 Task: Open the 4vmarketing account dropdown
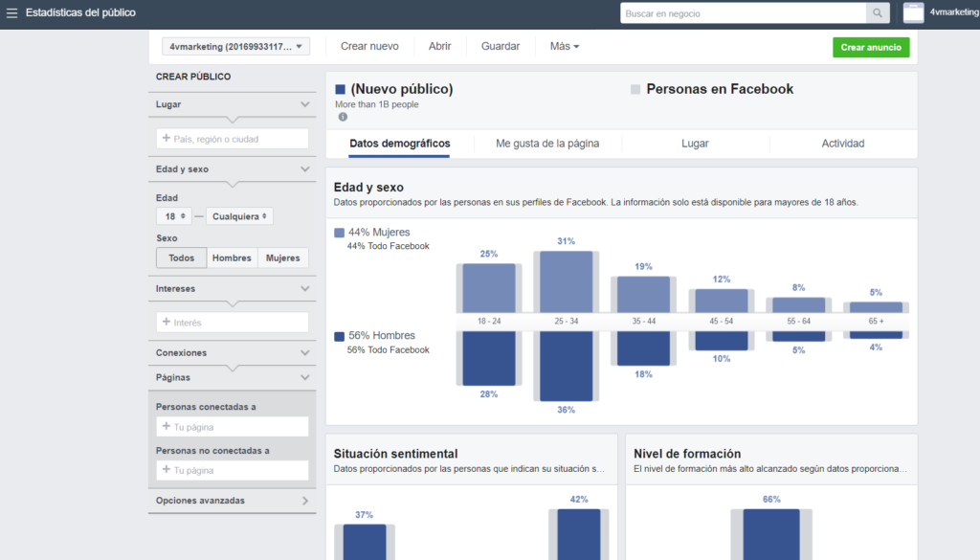coord(235,47)
